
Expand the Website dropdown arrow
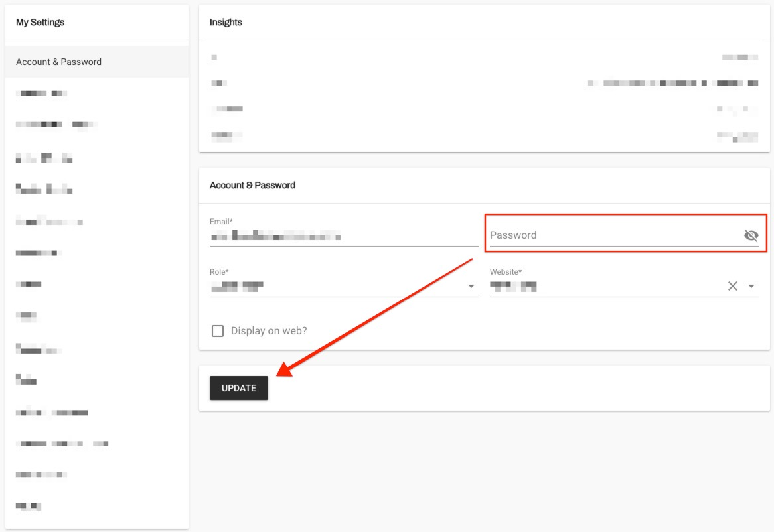point(751,287)
